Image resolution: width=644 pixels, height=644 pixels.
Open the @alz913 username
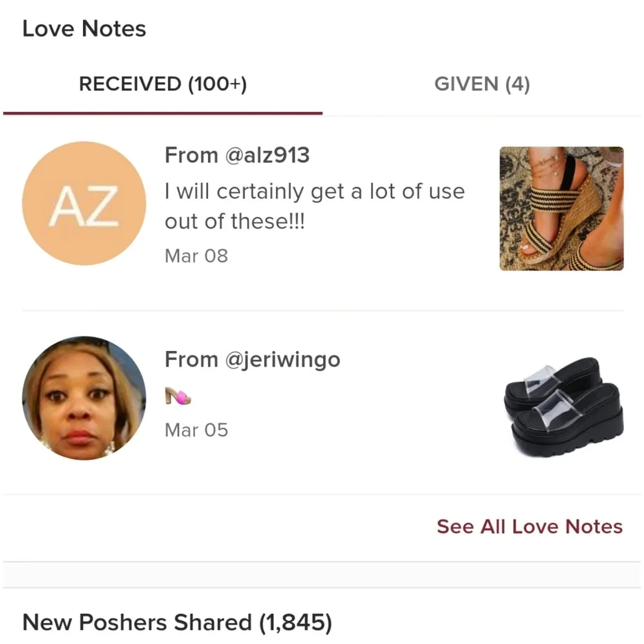pos(267,155)
